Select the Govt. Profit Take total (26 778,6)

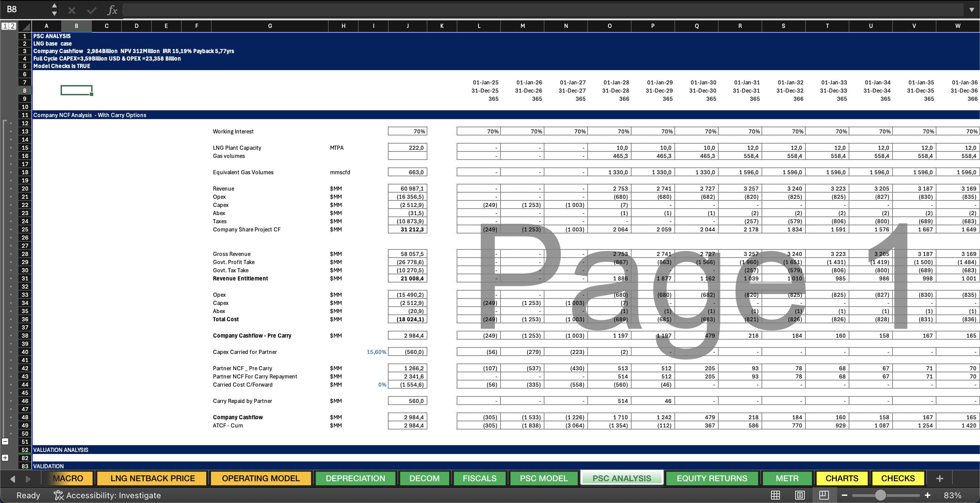407,262
